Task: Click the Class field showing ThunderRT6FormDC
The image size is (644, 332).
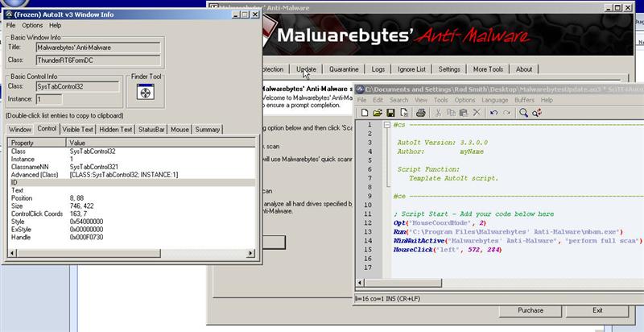Action: click(98, 60)
